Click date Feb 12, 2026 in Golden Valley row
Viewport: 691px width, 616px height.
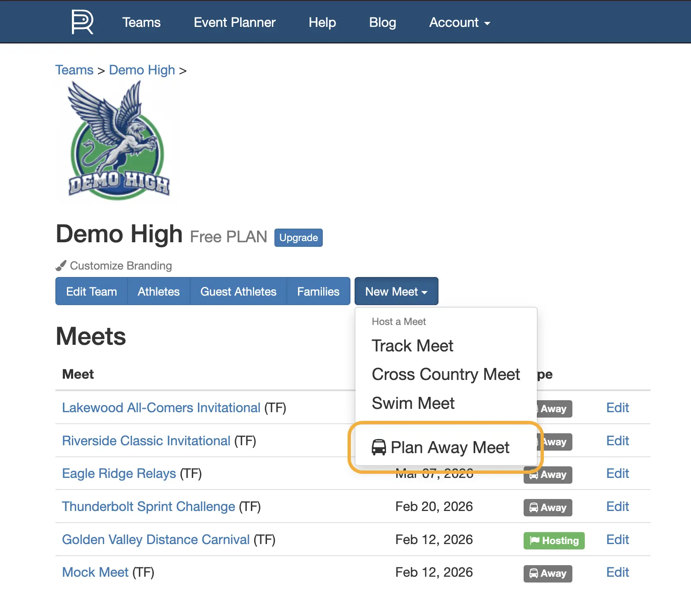[x=434, y=540]
